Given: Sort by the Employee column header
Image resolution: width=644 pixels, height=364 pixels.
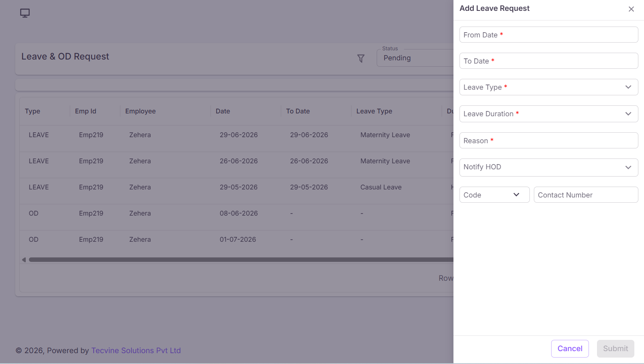Looking at the screenshot, I should click(140, 111).
